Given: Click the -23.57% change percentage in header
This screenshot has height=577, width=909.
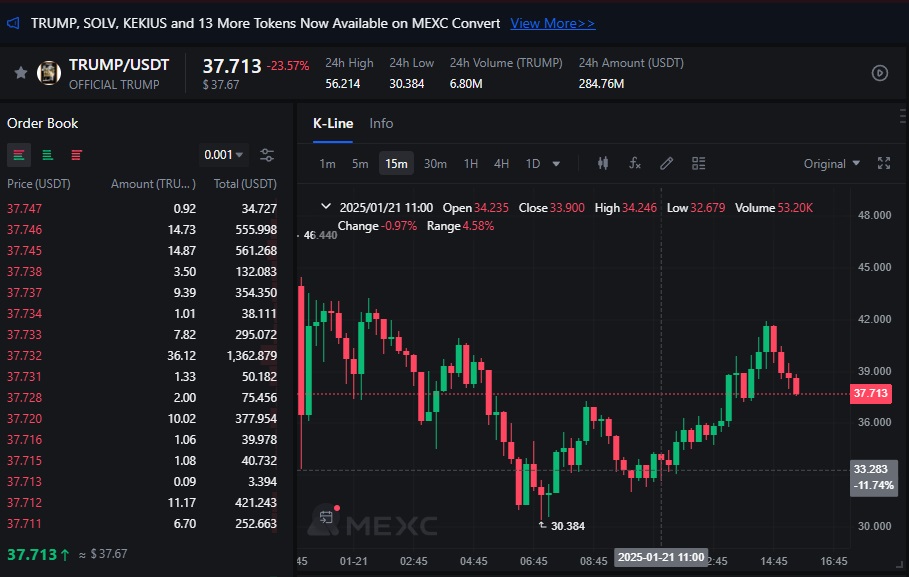Looking at the screenshot, I should [x=288, y=66].
